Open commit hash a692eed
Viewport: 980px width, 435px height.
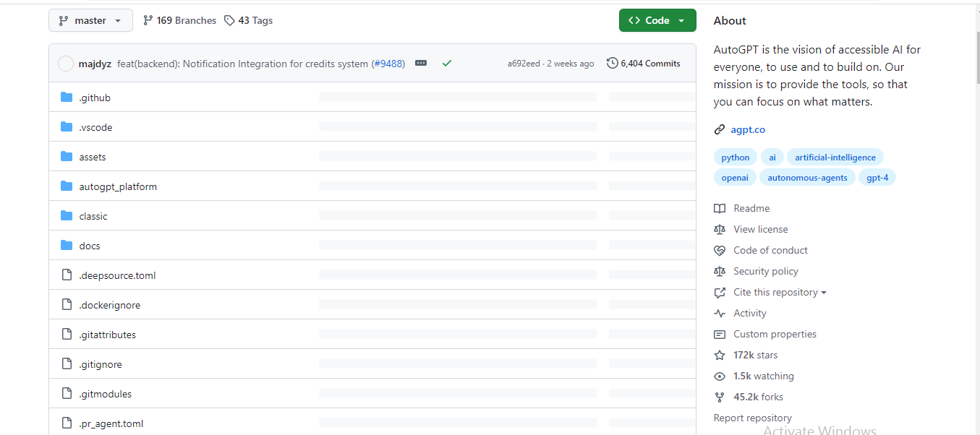click(x=524, y=64)
